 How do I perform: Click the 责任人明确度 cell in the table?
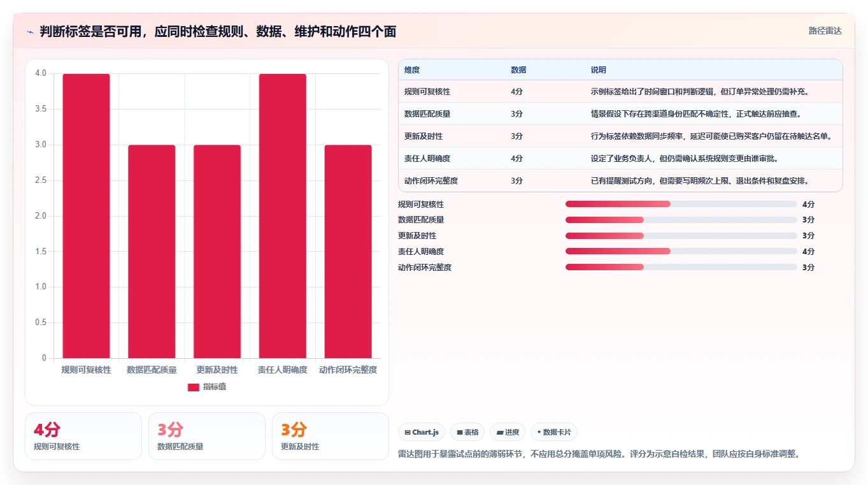(x=427, y=159)
